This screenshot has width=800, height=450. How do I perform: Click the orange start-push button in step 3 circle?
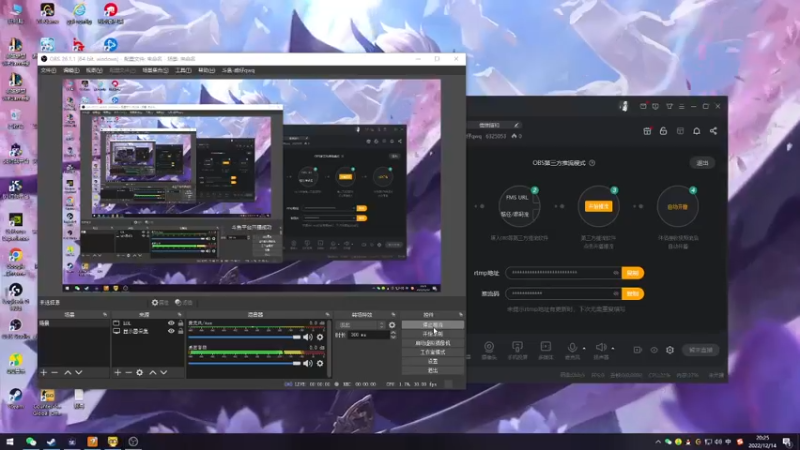tap(598, 207)
